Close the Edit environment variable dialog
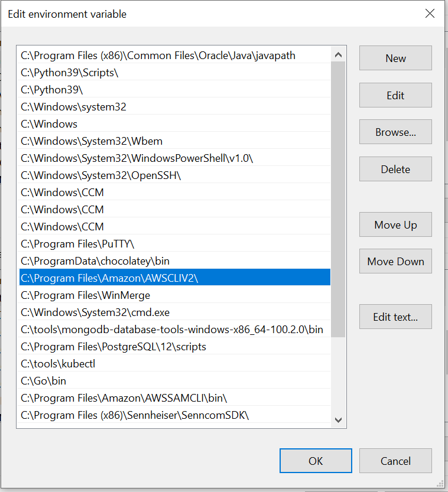The image size is (448, 492). pyautogui.click(x=430, y=14)
